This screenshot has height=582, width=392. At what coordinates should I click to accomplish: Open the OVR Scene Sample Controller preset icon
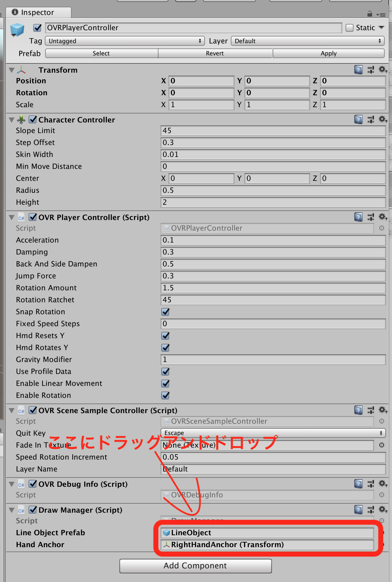(371, 410)
